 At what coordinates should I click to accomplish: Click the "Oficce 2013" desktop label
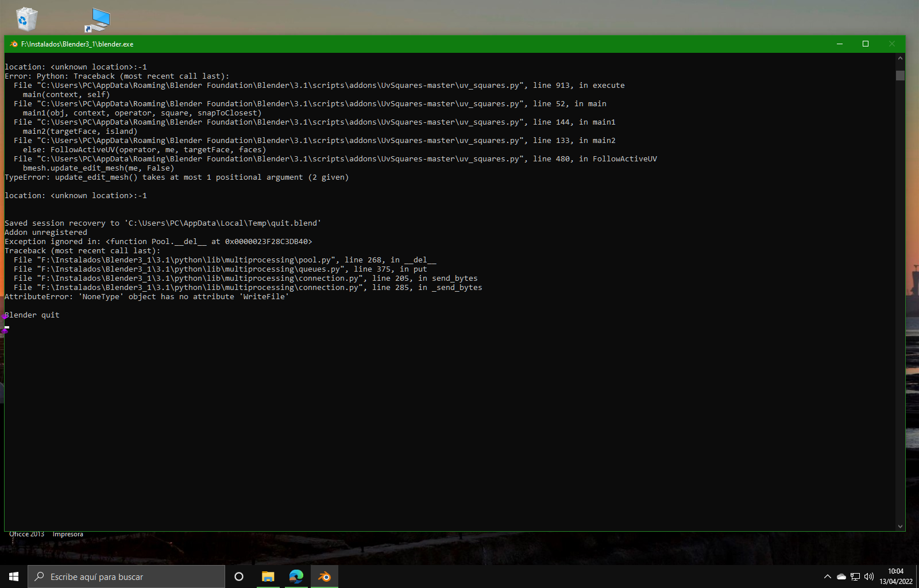(x=26, y=535)
